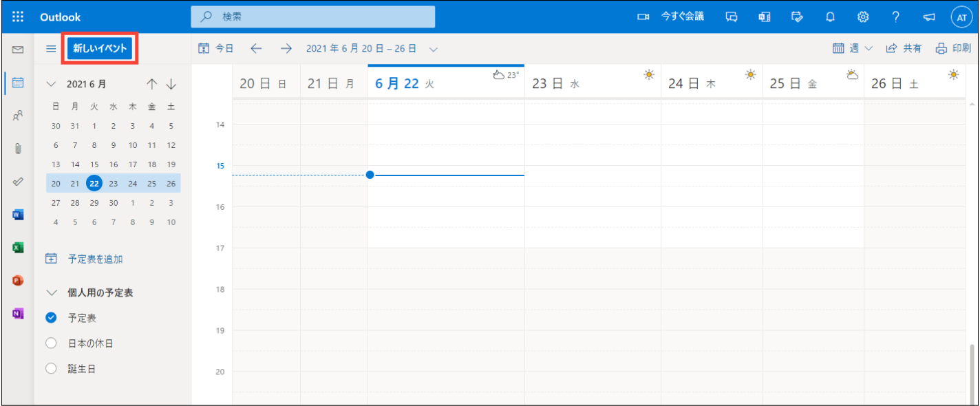
Task: Click 予定表を追加 link
Action: tap(84, 259)
